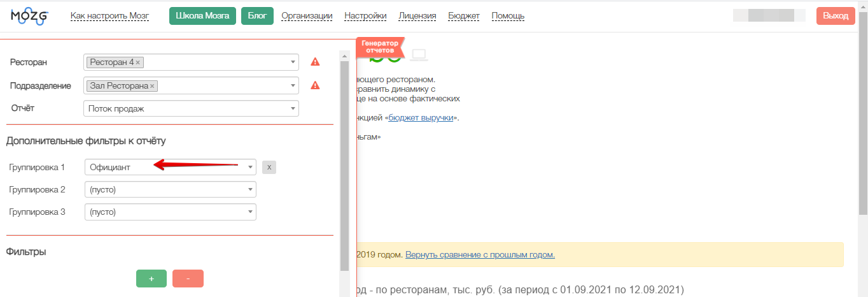Image resolution: width=868 pixels, height=297 pixels.
Task: Follow the бюджет выручки link
Action: (x=421, y=118)
